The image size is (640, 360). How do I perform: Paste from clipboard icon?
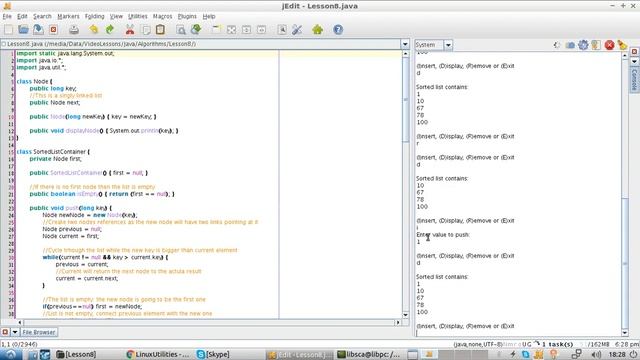tap(160, 29)
